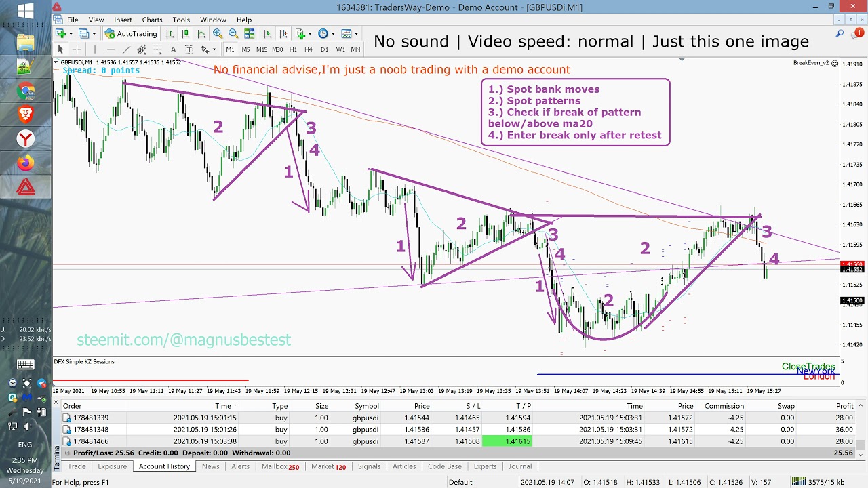Open the Templates icon
The width and height of the screenshot is (868, 488).
pyautogui.click(x=346, y=33)
